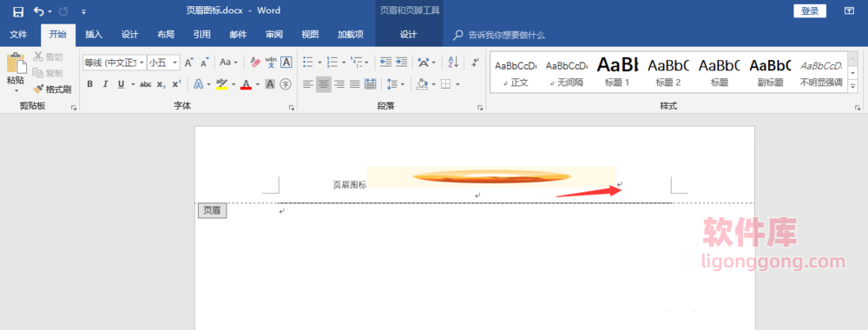868x330 pixels.
Task: Increase the font size
Action: [188, 63]
